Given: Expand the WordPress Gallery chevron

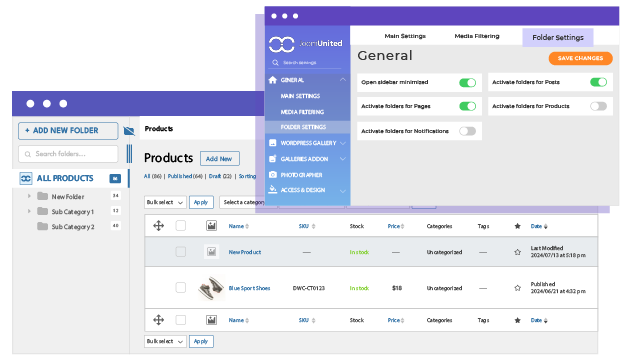Looking at the screenshot, I should coord(342,143).
